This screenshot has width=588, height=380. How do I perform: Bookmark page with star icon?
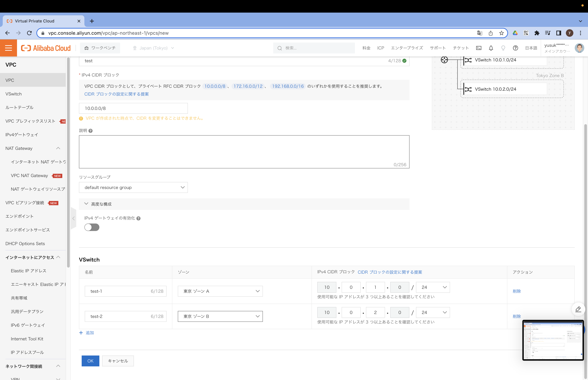click(501, 33)
